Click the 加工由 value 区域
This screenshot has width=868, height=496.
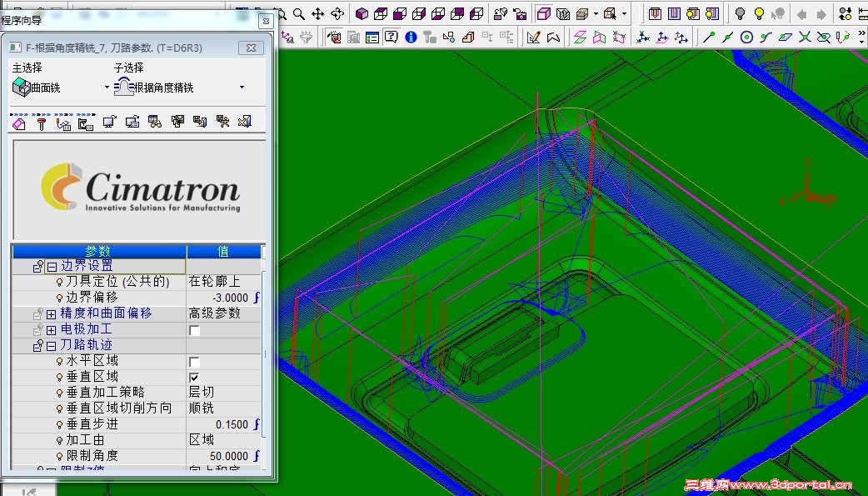click(201, 439)
